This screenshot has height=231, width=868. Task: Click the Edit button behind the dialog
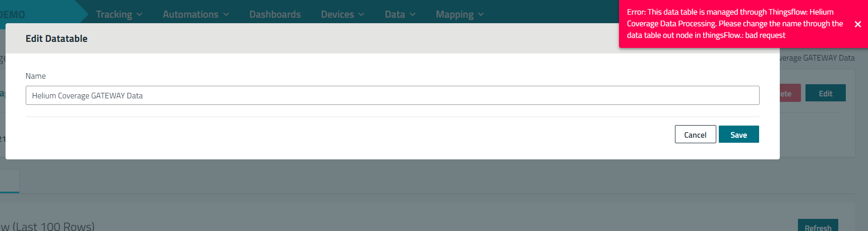(x=825, y=93)
